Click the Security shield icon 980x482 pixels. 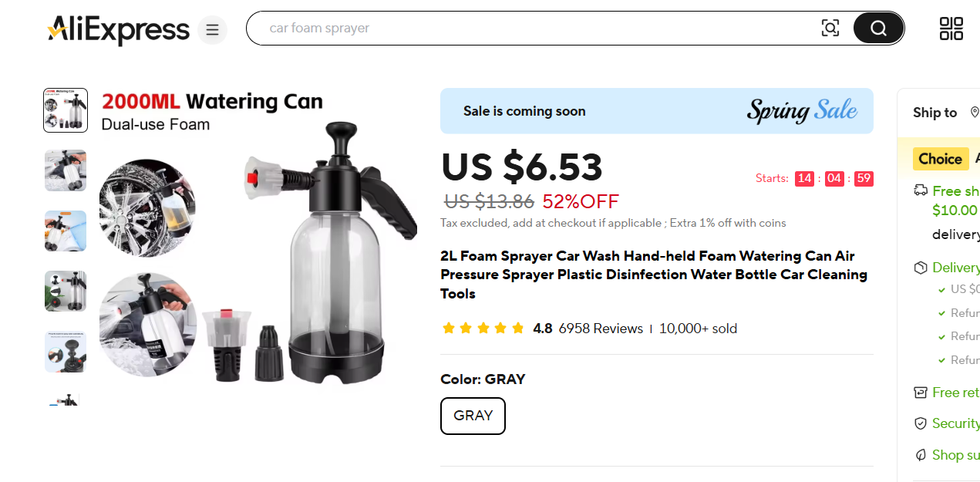click(920, 423)
